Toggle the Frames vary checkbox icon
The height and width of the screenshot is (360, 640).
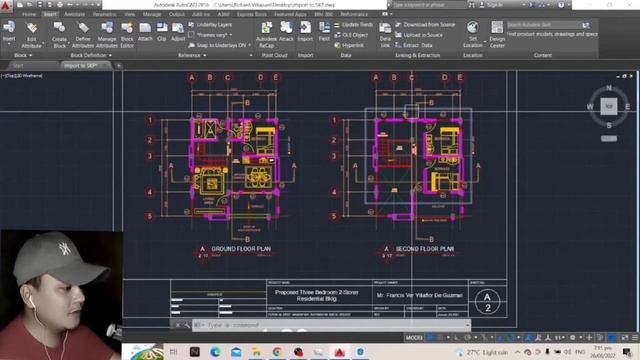(191, 35)
